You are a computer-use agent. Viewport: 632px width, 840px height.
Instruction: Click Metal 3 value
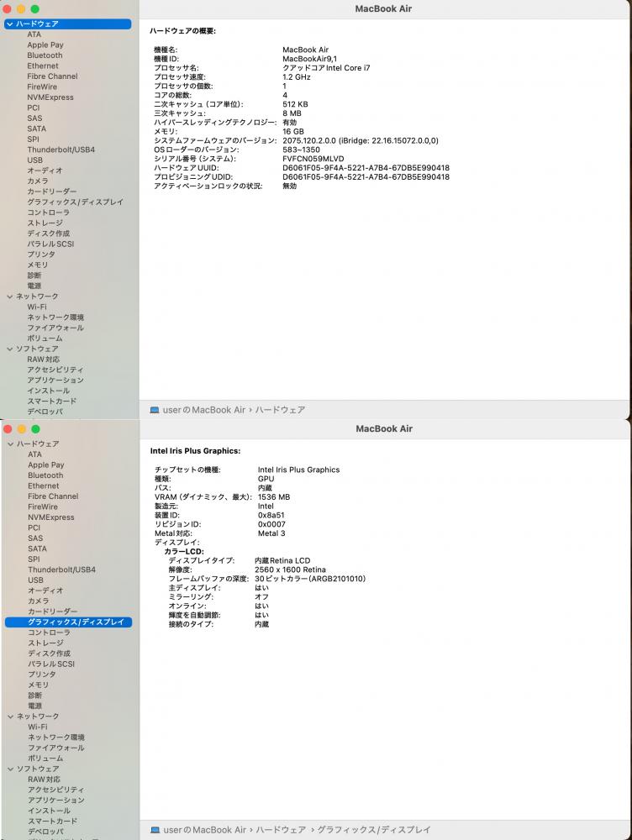pos(271,533)
